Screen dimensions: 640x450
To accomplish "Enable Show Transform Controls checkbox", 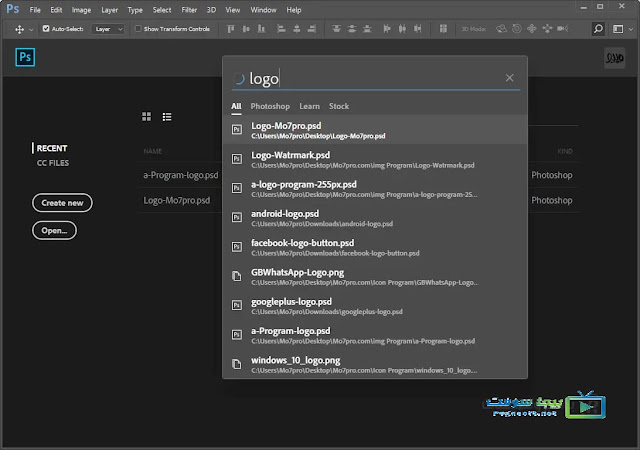I will point(138,29).
